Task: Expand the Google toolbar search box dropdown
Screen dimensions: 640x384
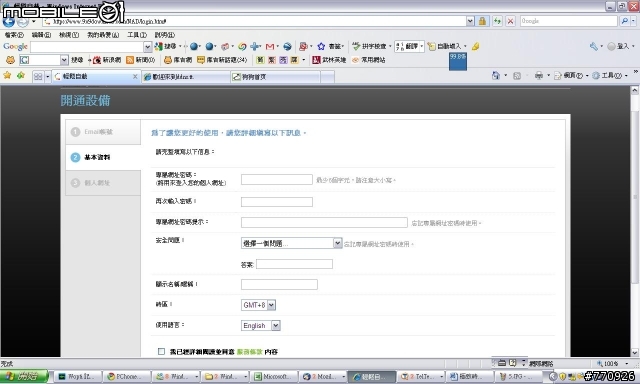Action: pyautogui.click(x=147, y=47)
